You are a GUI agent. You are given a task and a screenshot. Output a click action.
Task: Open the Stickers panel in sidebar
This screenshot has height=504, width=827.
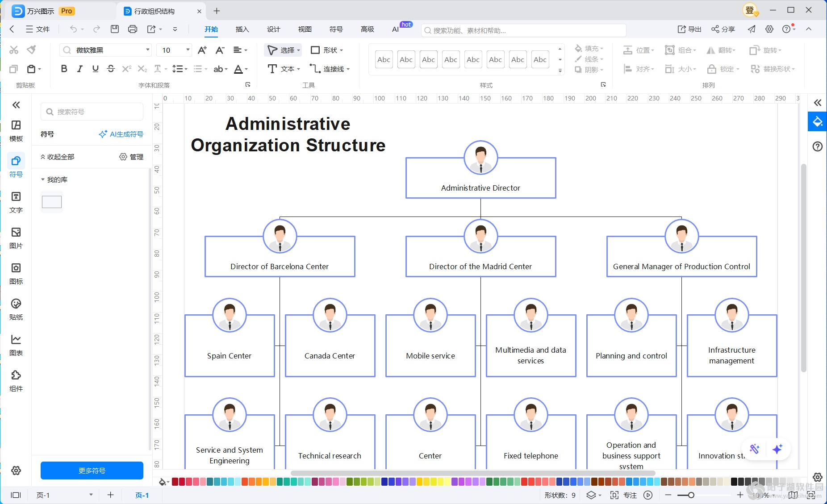(16, 309)
